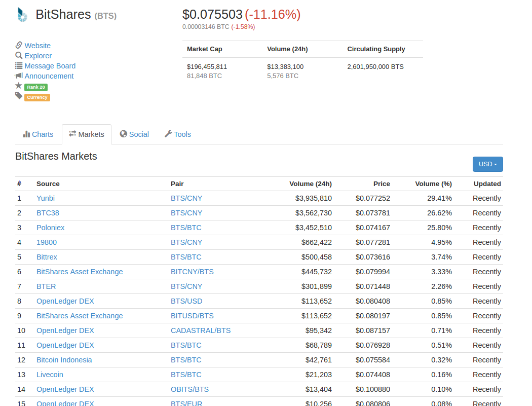
Task: Open BitShares Asset Exchange link in row 6
Action: (80, 272)
